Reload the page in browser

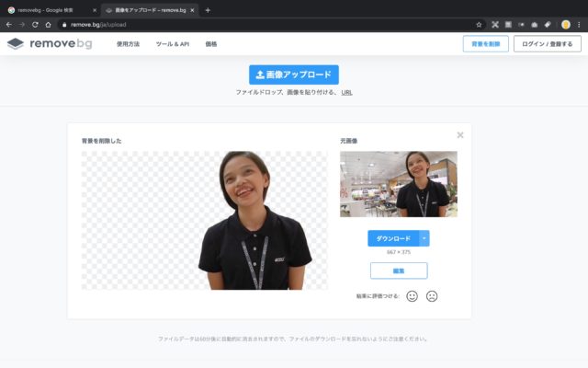[35, 24]
